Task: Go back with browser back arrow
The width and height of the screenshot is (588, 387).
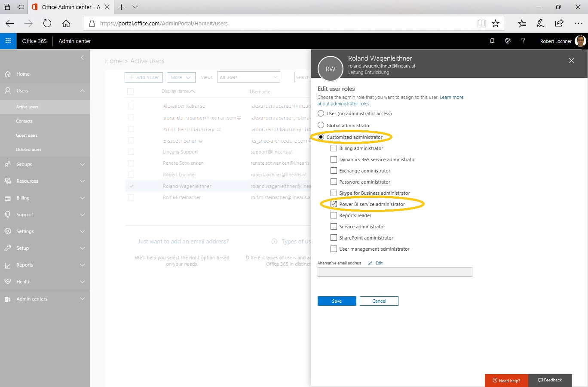Action: (10, 23)
